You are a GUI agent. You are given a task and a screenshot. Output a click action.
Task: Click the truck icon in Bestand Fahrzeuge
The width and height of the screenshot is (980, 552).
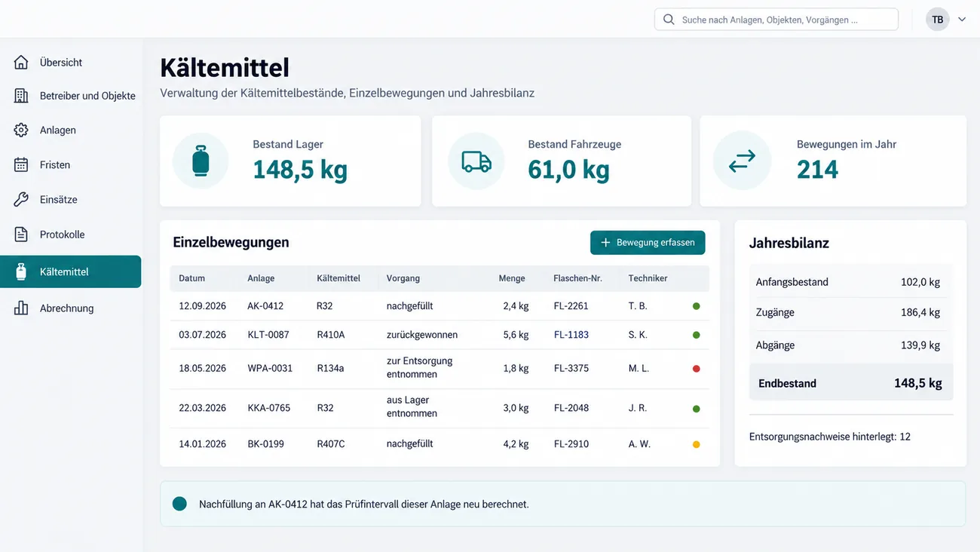pos(476,161)
